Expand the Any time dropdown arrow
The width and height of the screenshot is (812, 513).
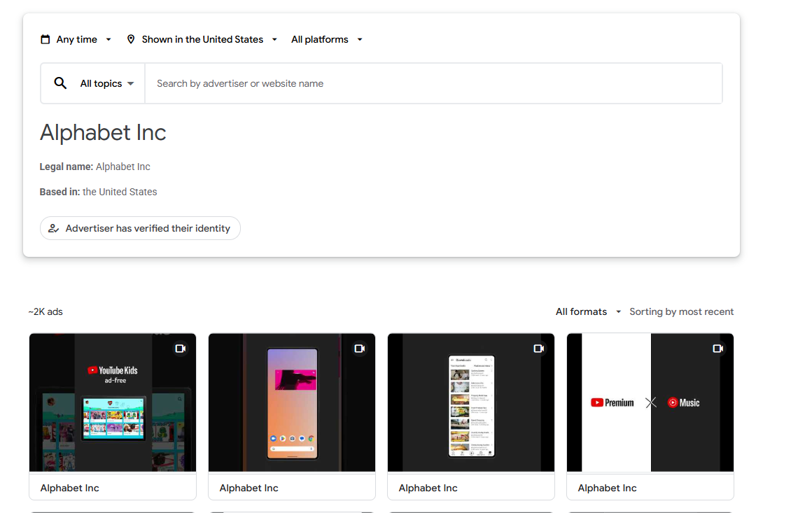(108, 39)
